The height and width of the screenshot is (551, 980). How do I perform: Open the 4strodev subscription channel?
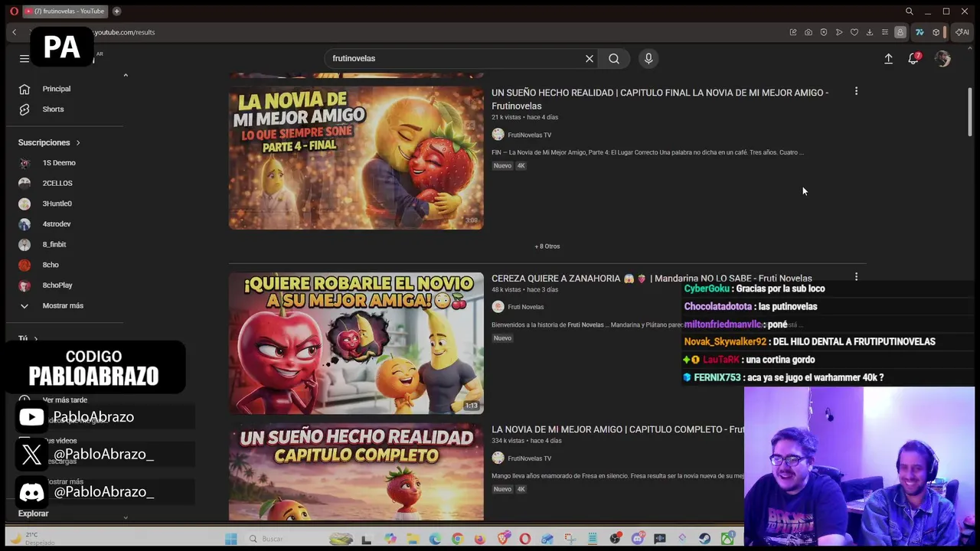coord(57,224)
